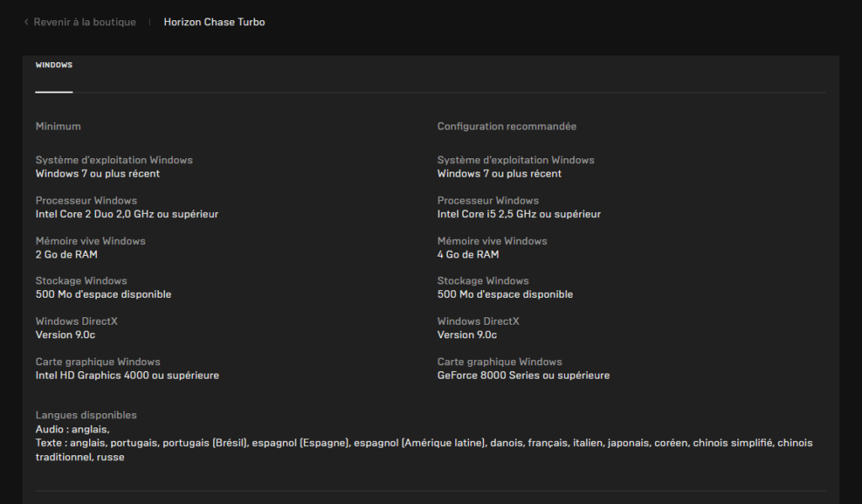This screenshot has height=504, width=862.
Task: Click the Audio : anglais line
Action: [72, 429]
